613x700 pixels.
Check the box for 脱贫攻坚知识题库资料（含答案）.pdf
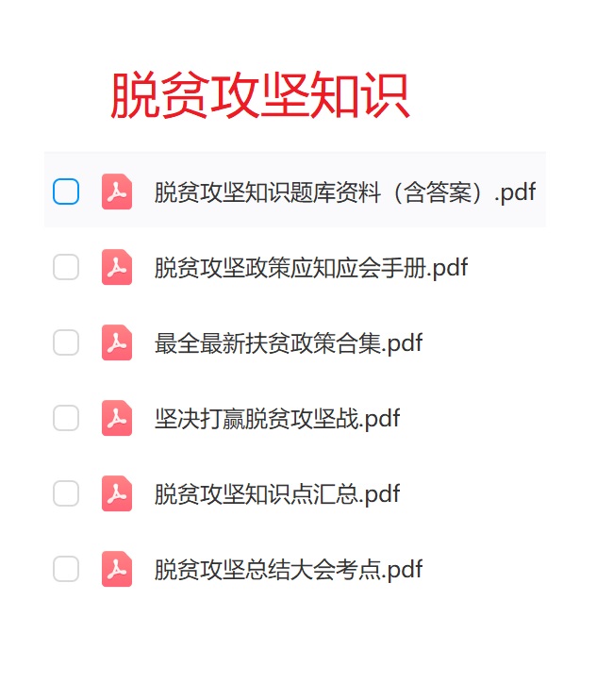pos(66,192)
